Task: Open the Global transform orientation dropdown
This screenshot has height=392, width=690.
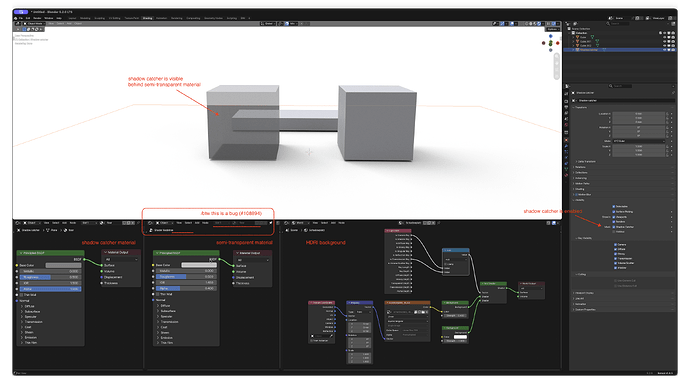Action: tap(268, 23)
